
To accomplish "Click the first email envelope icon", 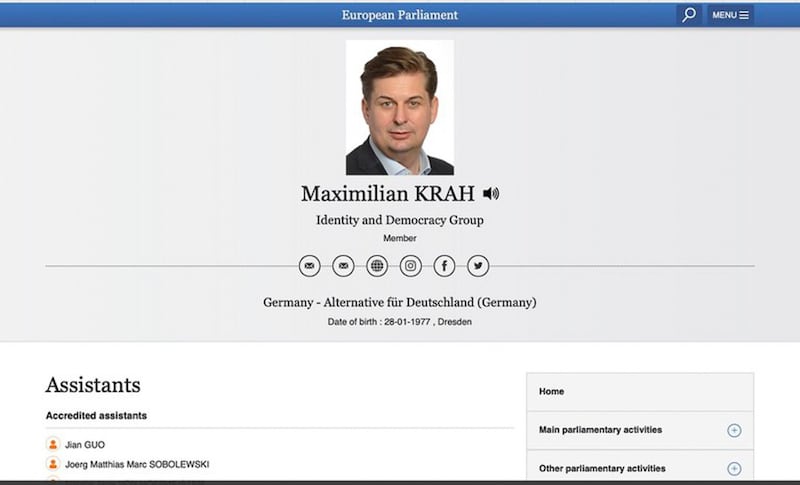I will pos(310,266).
